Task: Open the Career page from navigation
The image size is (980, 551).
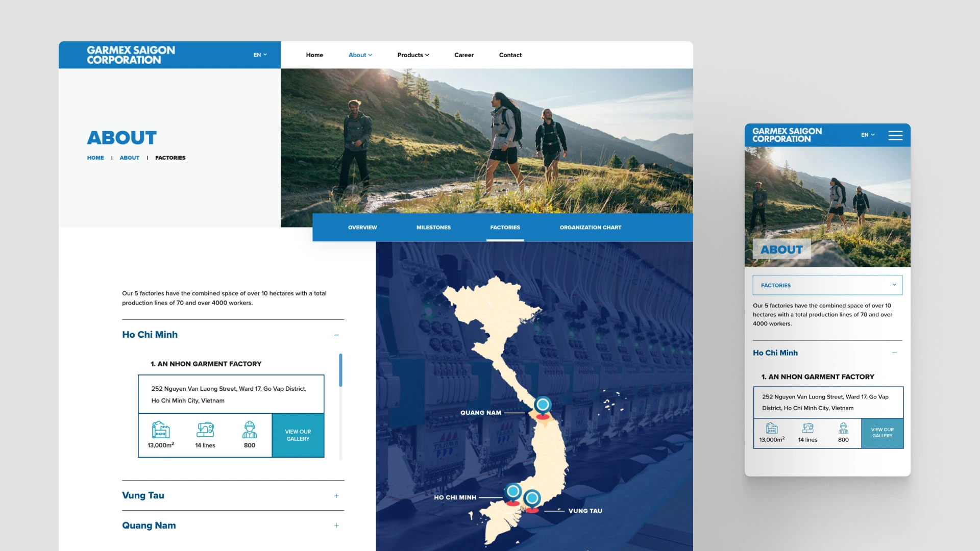Action: tap(464, 55)
